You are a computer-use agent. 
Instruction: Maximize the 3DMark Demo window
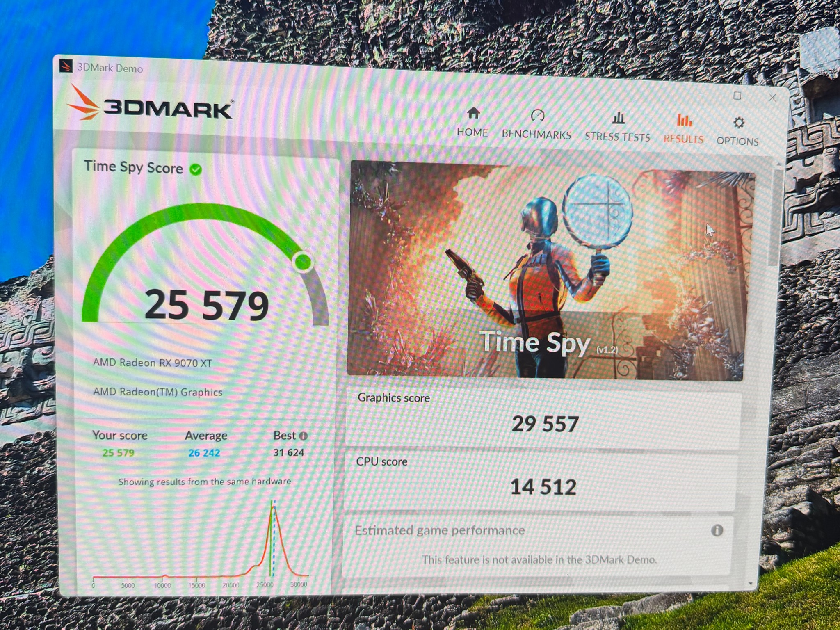pyautogui.click(x=737, y=96)
